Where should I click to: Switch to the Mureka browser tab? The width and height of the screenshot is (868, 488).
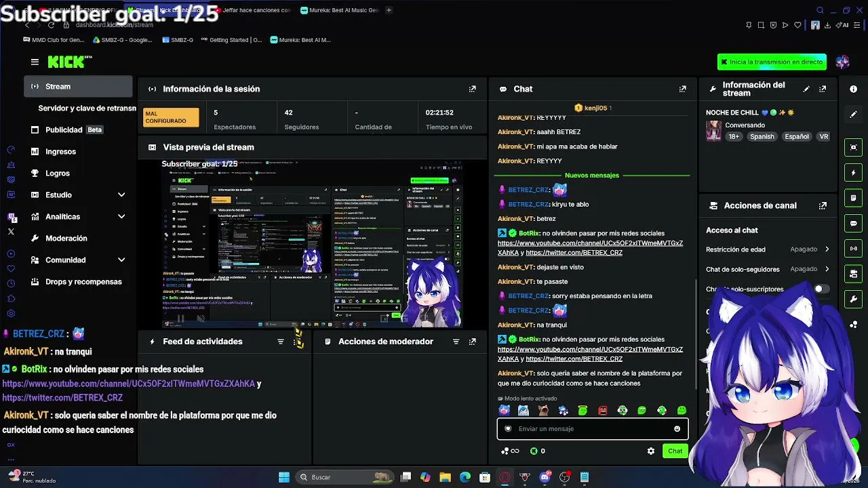pos(339,10)
